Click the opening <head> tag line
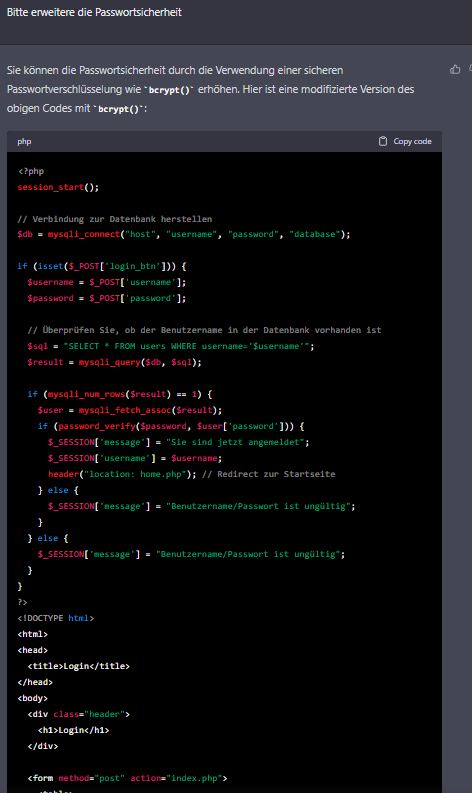This screenshot has height=793, width=472. point(32,650)
